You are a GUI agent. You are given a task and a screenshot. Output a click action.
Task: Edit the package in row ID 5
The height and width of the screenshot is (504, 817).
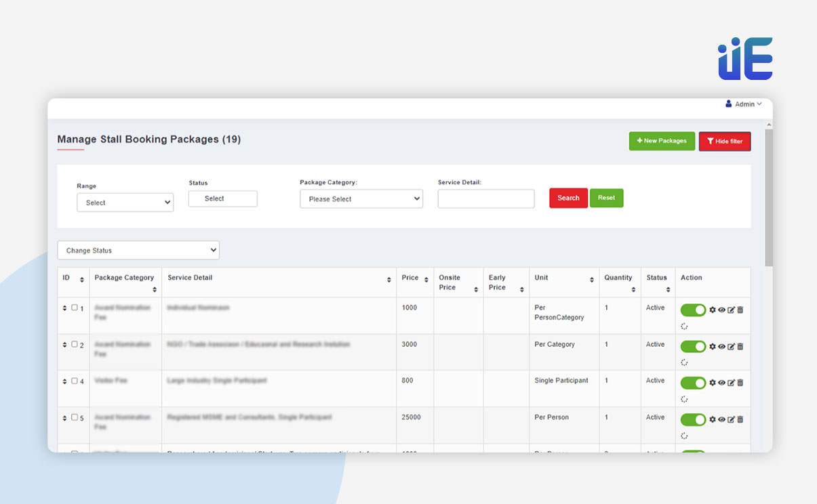pyautogui.click(x=731, y=419)
